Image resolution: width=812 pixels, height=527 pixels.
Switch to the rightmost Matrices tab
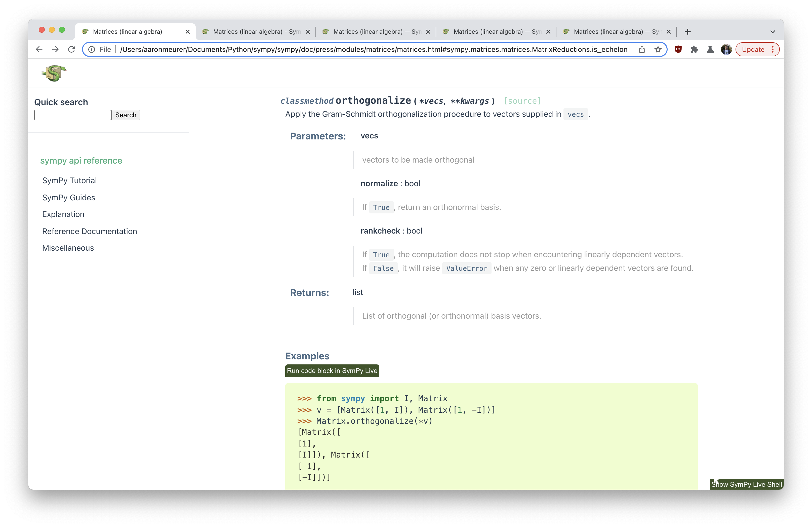coord(614,31)
